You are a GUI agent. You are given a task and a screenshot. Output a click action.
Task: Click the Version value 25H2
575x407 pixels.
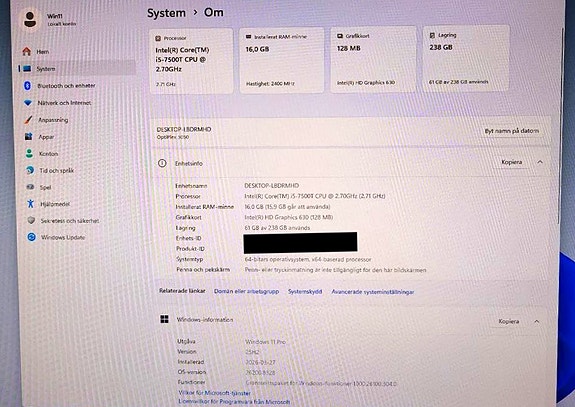252,352
